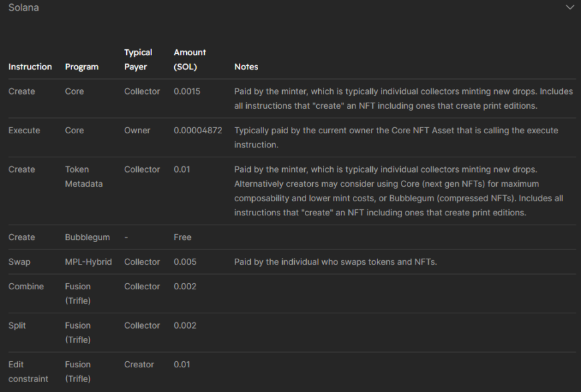
Task: Click the Swap instruction cell
Action: 19,262
